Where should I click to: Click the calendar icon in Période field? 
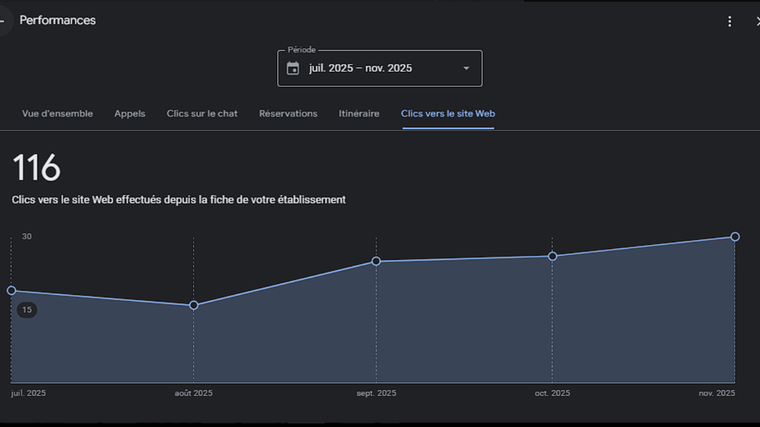[293, 68]
